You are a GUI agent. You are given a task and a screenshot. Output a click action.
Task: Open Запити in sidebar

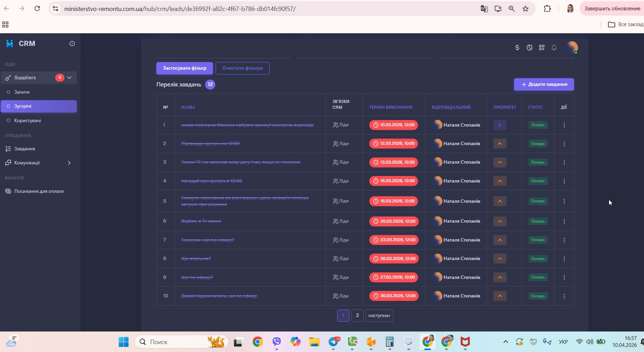22,92
